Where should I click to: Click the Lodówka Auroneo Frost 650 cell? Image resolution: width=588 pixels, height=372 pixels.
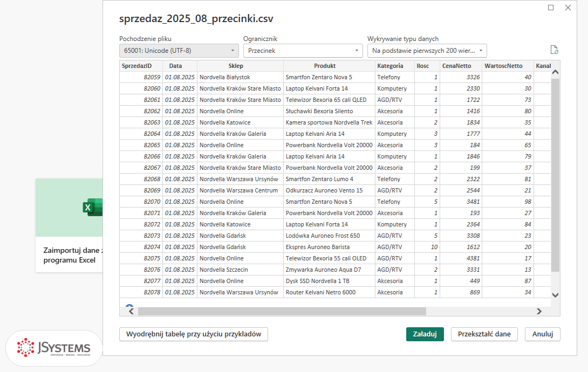click(x=329, y=236)
